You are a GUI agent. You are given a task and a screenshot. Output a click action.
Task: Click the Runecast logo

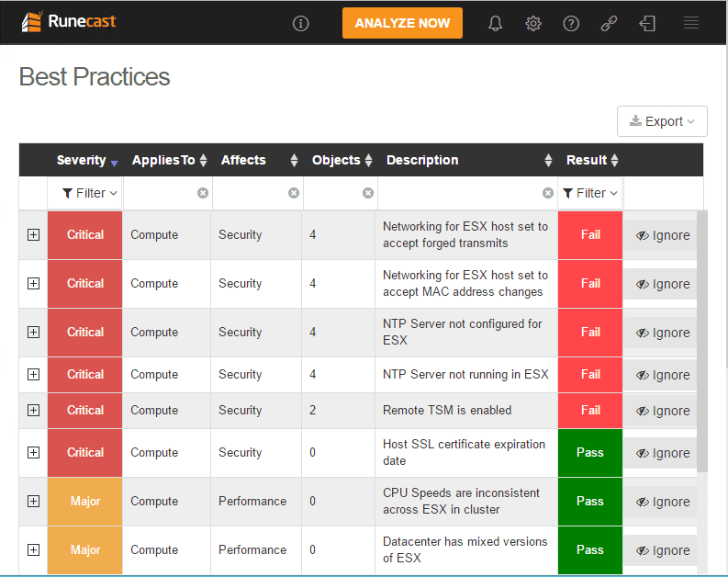(69, 22)
